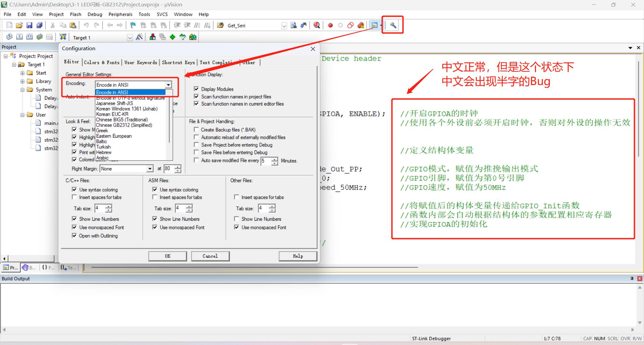Select Chinese GB2312 (Simplified) encoding

click(x=131, y=125)
